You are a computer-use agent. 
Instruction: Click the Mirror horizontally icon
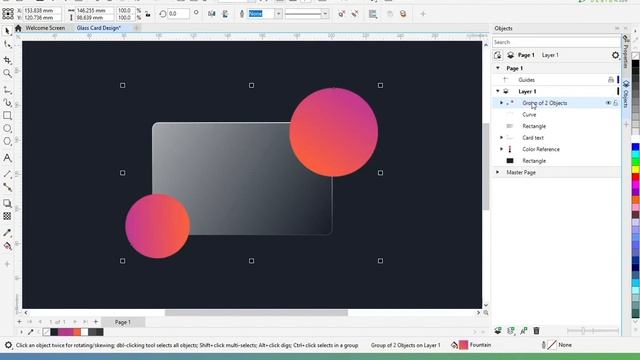211,14
